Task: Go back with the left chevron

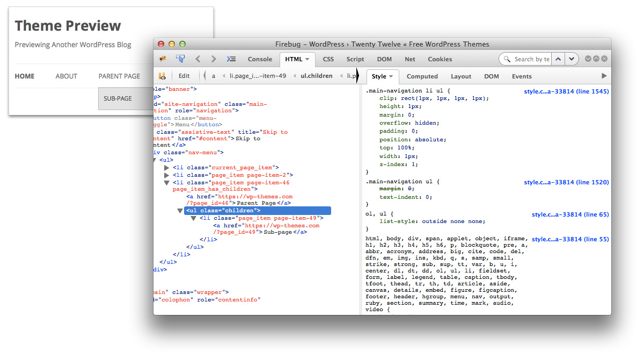Action: click(x=197, y=59)
